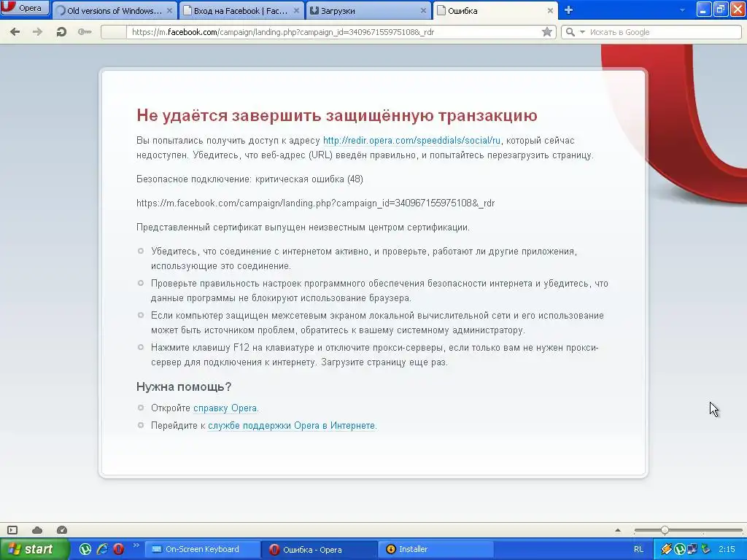Click the page icon left of the URL
This screenshot has height=560, width=747.
coord(114,32)
